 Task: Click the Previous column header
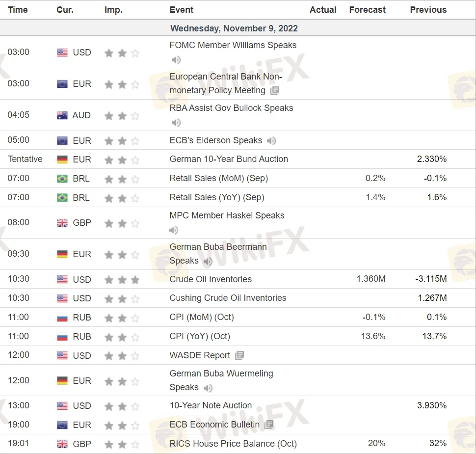(x=428, y=10)
